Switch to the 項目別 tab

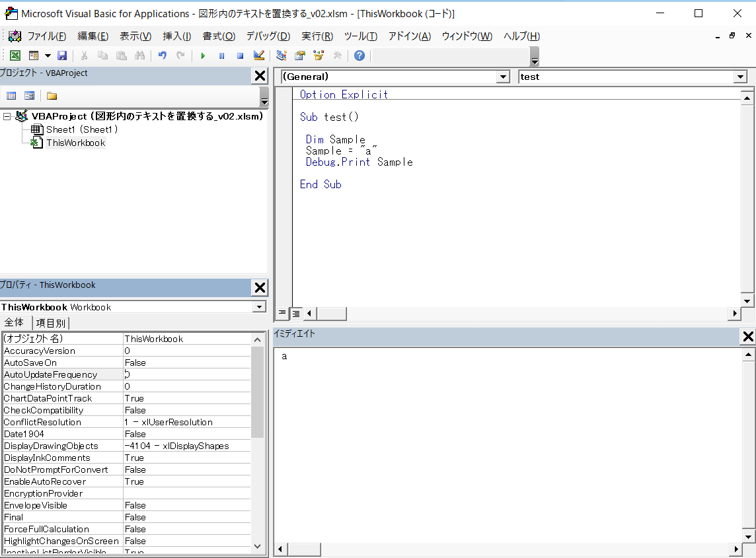pos(51,323)
